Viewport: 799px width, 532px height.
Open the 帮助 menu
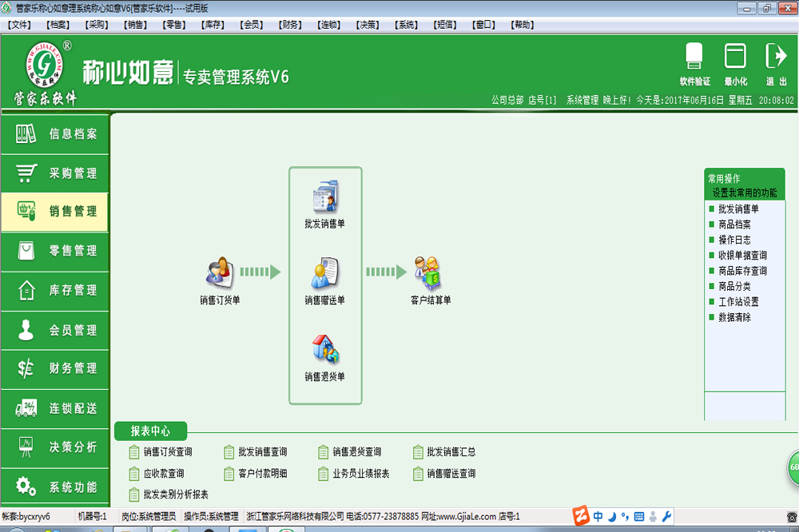[523, 25]
